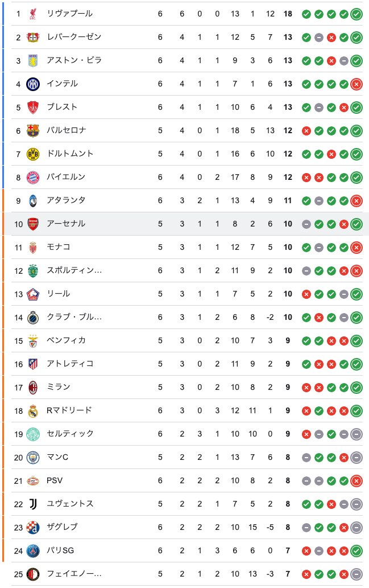This screenshot has width=369, height=588.
Task: Click Inter's latest match loss indicator
Action: click(x=356, y=84)
